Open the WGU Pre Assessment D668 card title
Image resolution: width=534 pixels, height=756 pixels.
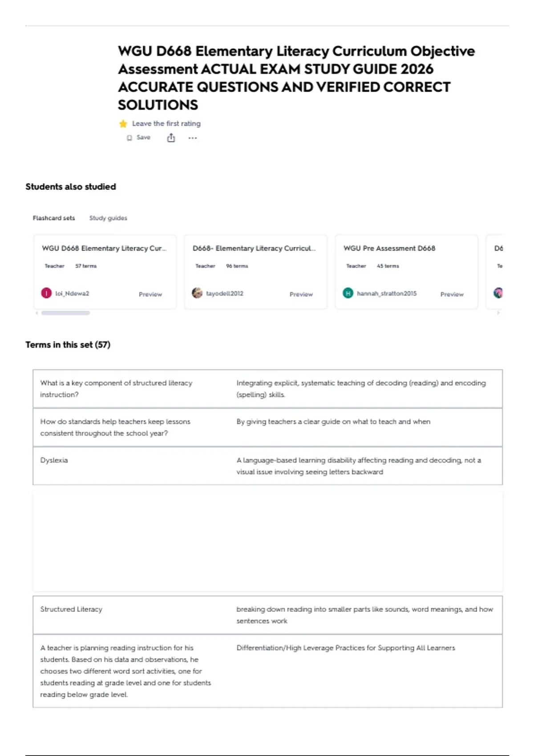coord(389,248)
